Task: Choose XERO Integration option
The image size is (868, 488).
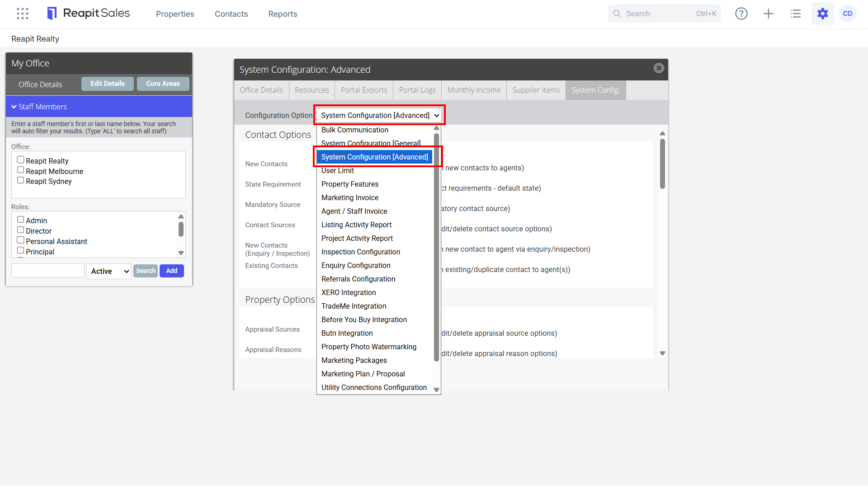Action: tap(375, 292)
